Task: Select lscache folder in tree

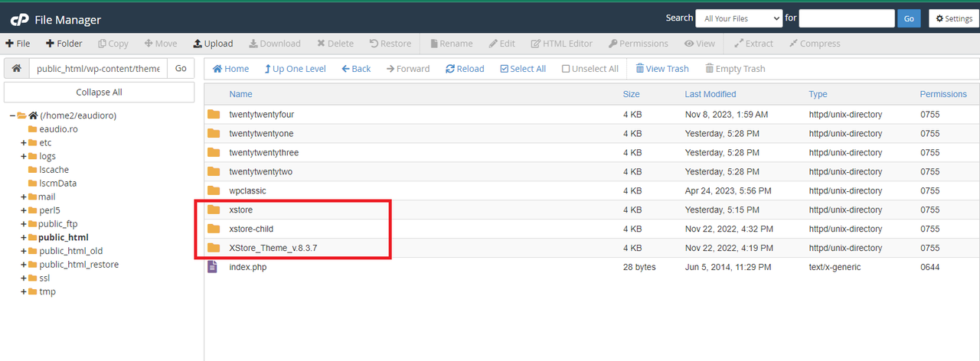Action: point(54,170)
